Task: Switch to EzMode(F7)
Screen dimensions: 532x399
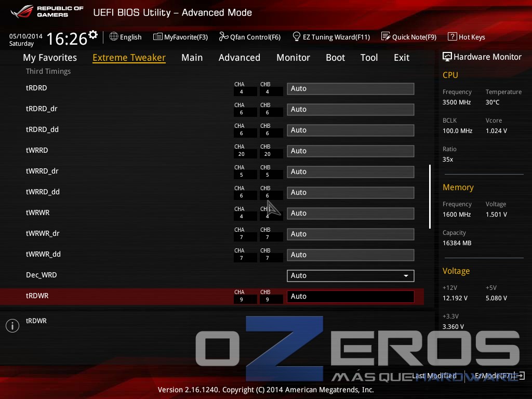Action: (x=495, y=376)
